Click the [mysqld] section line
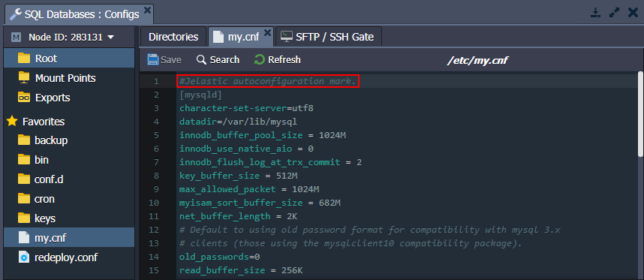 [x=200, y=95]
